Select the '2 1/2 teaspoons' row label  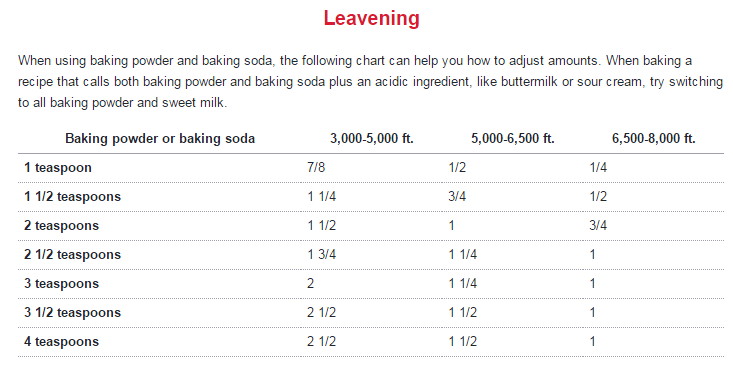(72, 255)
